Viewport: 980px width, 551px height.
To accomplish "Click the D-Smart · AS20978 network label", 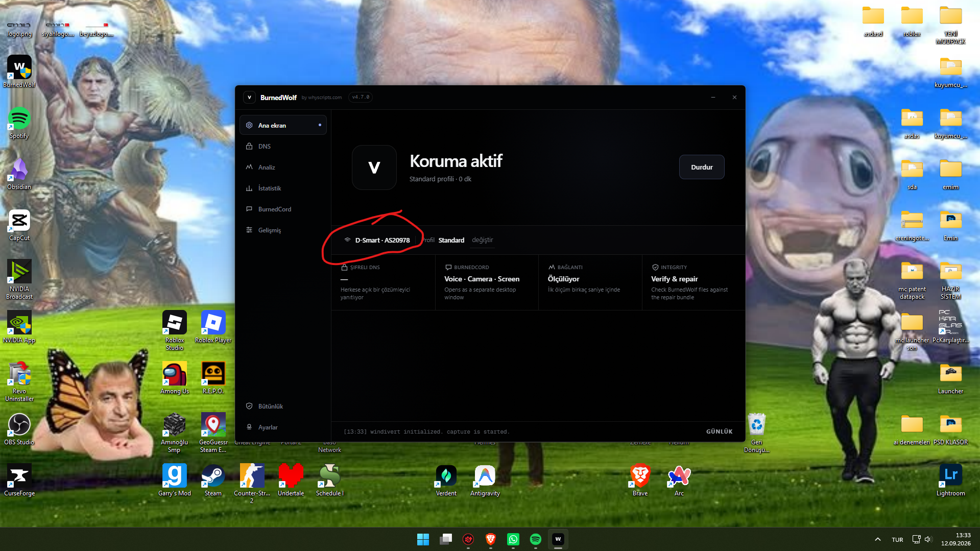I will click(382, 240).
